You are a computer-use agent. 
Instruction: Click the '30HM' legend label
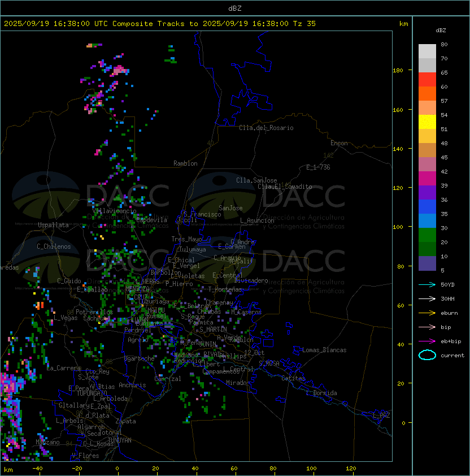[x=447, y=298]
